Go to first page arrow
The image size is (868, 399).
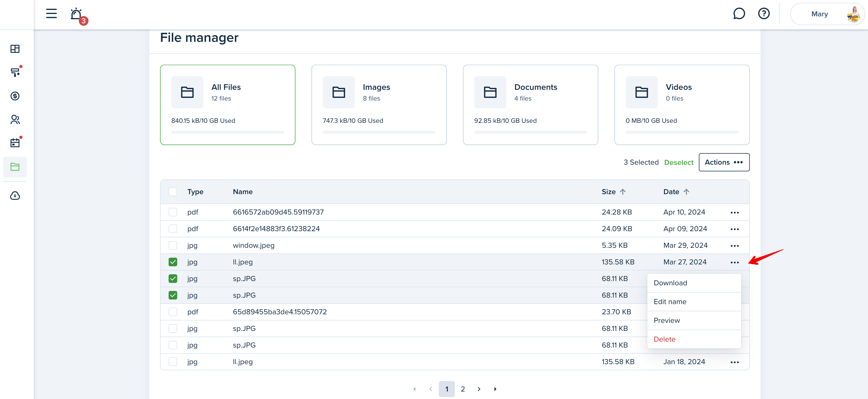tap(414, 389)
